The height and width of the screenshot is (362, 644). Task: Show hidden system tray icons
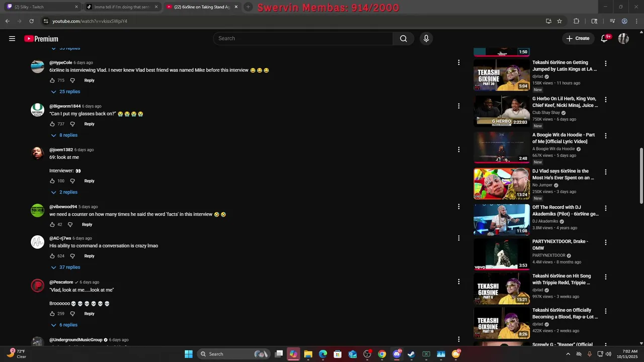568,354
